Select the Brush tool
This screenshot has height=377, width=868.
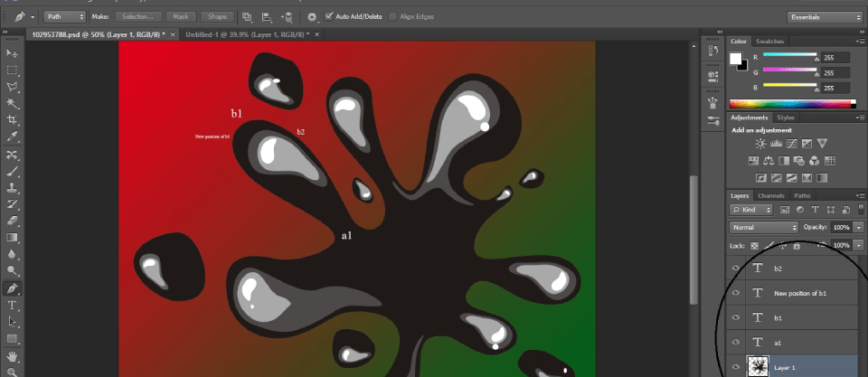tap(12, 172)
